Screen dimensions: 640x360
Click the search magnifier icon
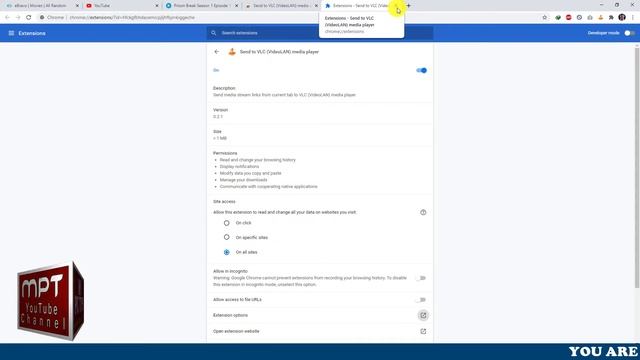(x=213, y=33)
